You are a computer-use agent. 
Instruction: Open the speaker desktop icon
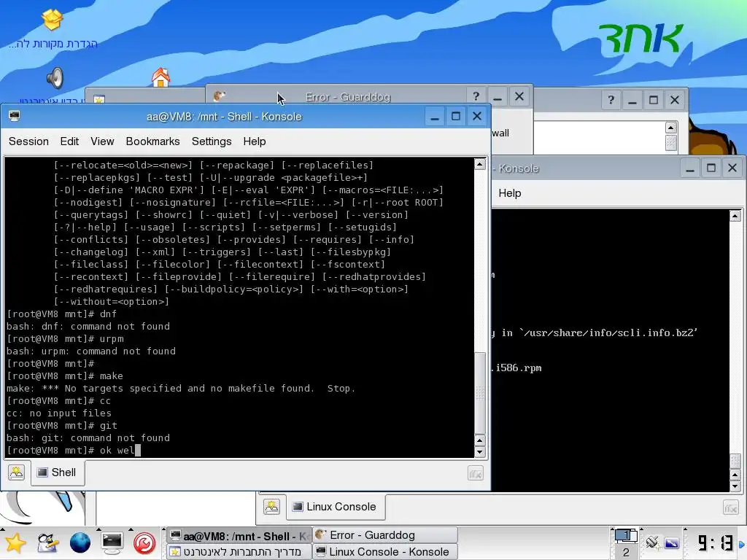(x=55, y=78)
